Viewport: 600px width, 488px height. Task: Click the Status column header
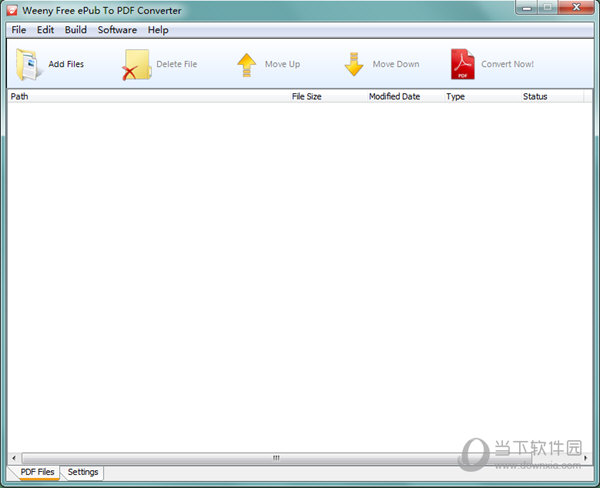tap(552, 96)
